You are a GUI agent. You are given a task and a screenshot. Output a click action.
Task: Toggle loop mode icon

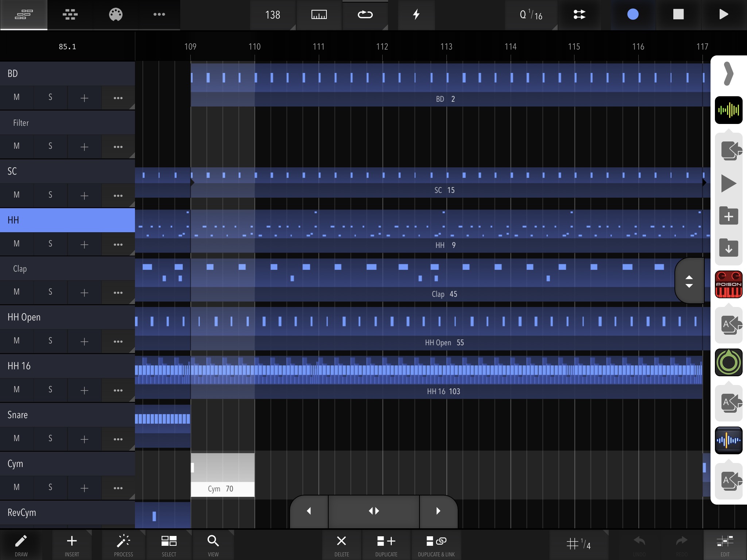point(365,15)
